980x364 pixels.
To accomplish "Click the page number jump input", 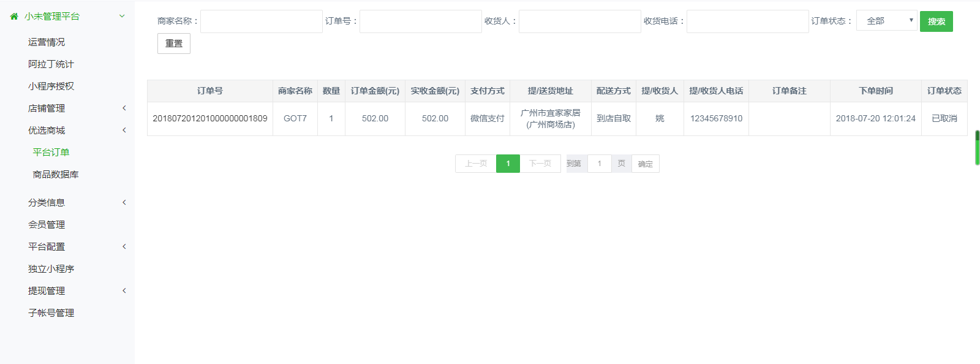I will [599, 164].
